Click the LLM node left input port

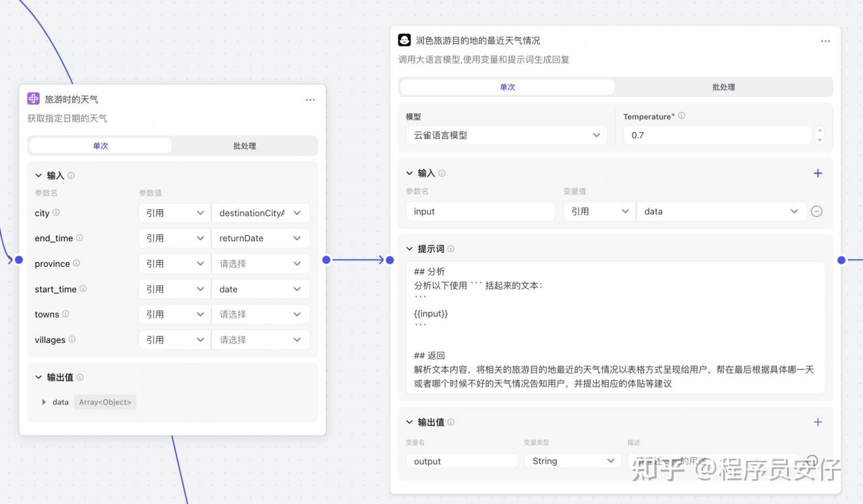(x=390, y=259)
